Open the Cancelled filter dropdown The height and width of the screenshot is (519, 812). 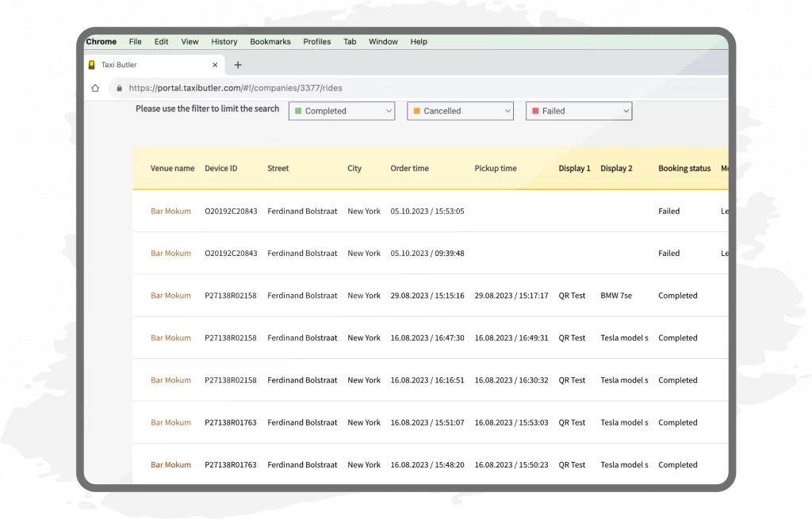[x=461, y=111]
